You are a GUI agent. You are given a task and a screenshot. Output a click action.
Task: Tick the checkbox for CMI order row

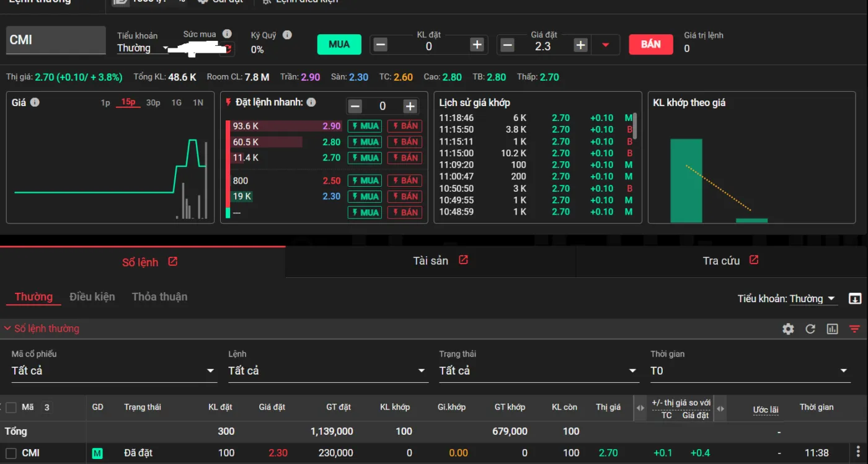tap(11, 453)
